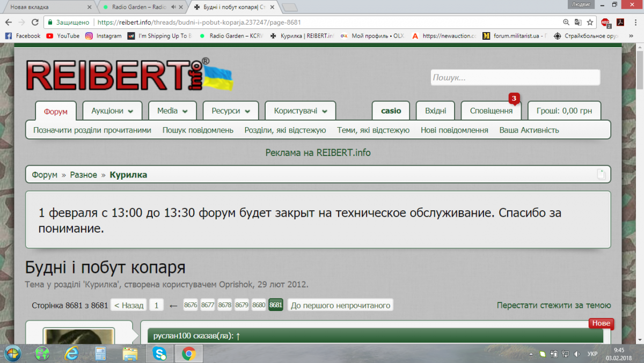Open the Windows Start menu
This screenshot has height=363, width=644.
[x=12, y=353]
